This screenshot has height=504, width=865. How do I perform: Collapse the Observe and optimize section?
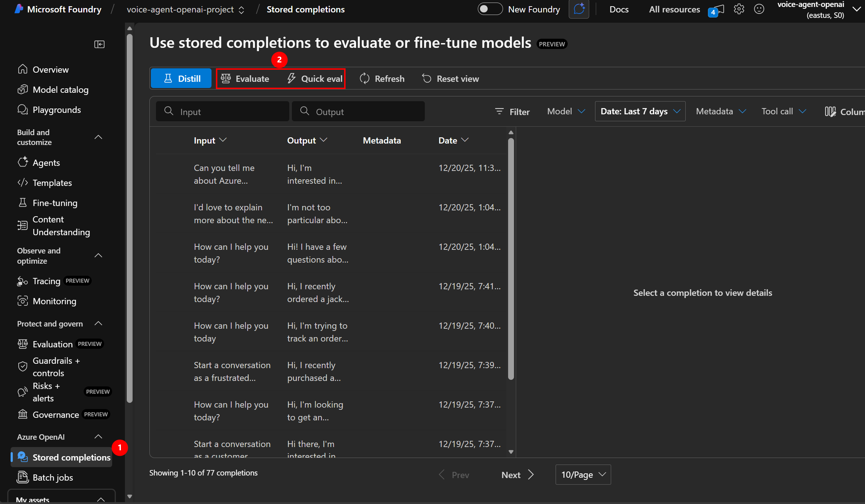(98, 256)
